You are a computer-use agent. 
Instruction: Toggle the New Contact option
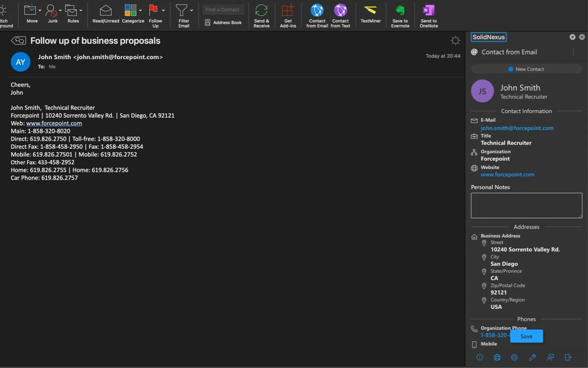click(x=526, y=69)
